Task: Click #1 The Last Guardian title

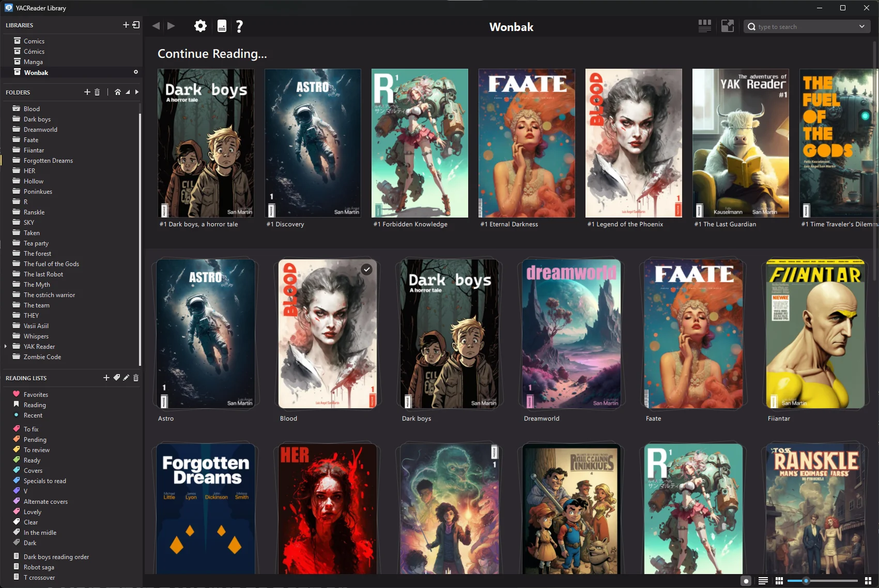Action: pos(725,224)
